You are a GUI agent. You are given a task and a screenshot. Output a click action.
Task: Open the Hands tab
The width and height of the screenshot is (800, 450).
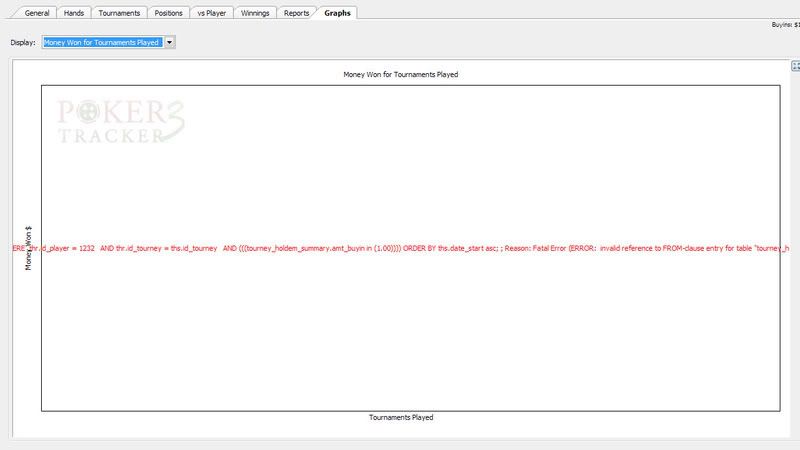point(74,13)
